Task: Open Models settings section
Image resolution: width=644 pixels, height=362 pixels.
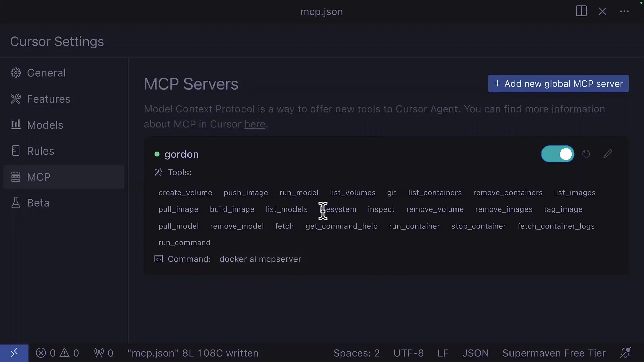Action: pos(64,125)
